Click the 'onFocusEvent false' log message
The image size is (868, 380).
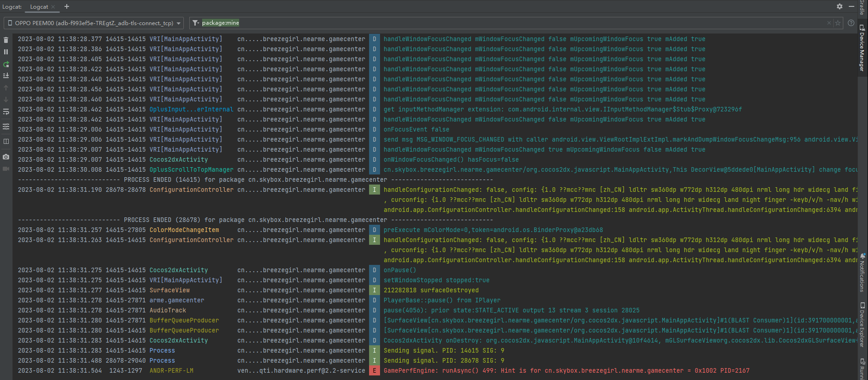(416, 129)
